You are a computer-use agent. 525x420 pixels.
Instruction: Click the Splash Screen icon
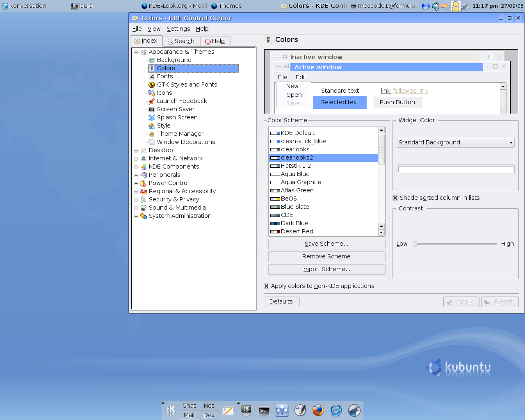tap(152, 117)
